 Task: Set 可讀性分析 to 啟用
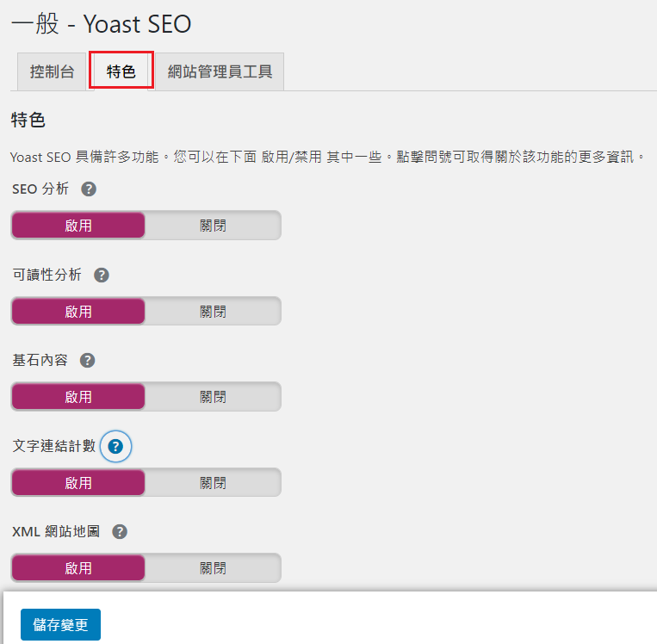(78, 311)
